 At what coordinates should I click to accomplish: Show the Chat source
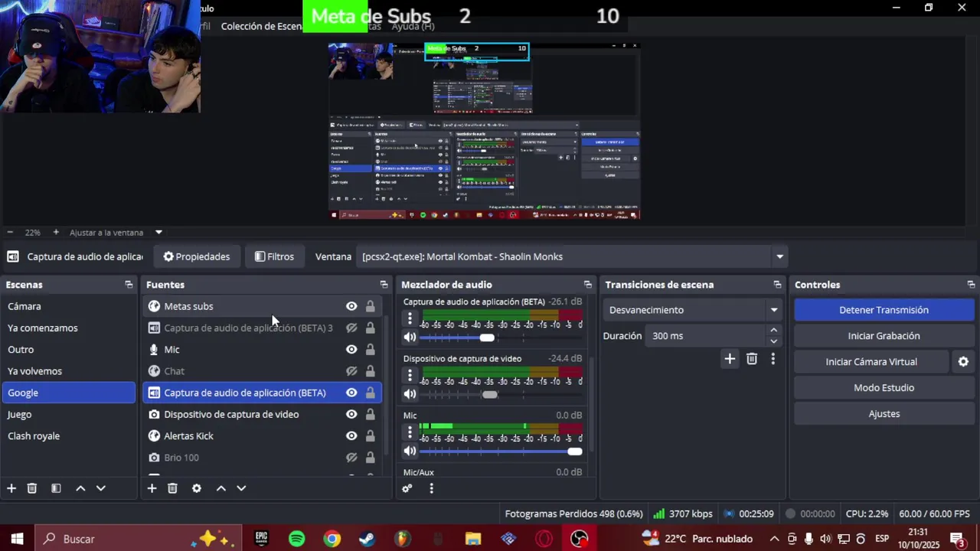pyautogui.click(x=351, y=371)
